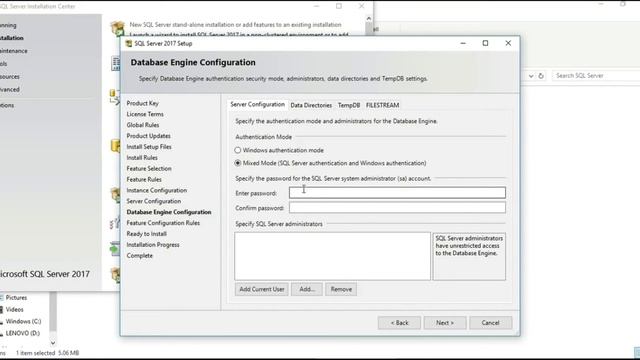Maximize the SQL Server Installation Center window
The width and height of the screenshot is (640, 360).
(x=339, y=6)
